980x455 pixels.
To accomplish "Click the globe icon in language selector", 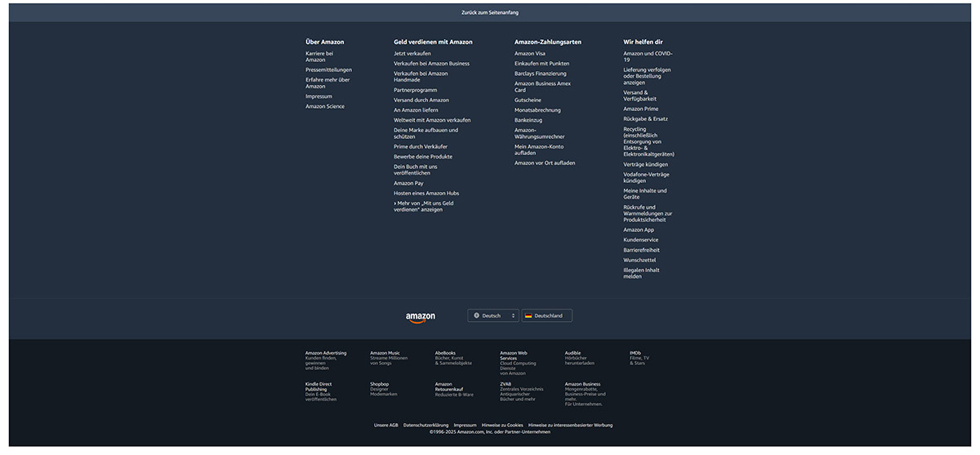I will tap(476, 315).
